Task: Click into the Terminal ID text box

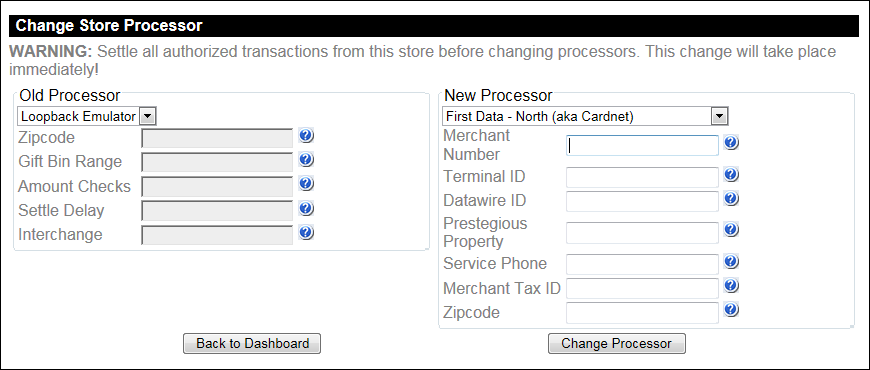Action: pyautogui.click(x=643, y=178)
